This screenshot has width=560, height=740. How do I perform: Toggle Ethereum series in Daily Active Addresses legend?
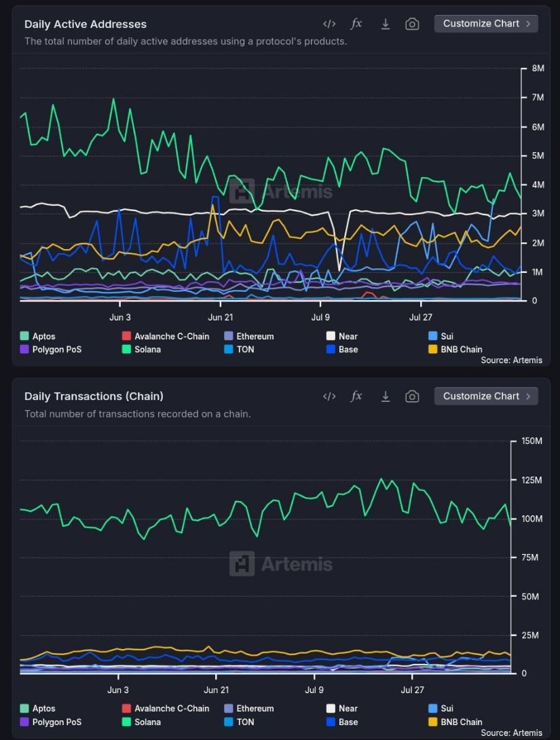click(x=249, y=336)
